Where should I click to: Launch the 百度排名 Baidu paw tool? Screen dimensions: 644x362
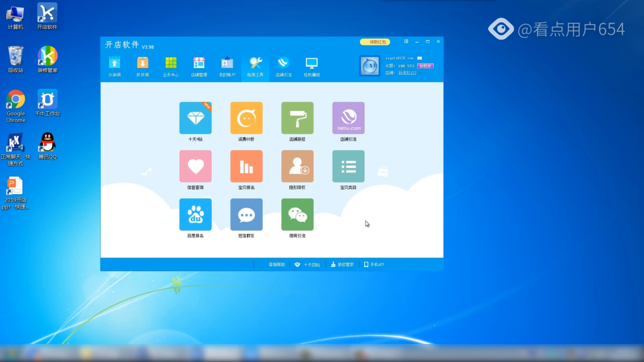pos(195,215)
